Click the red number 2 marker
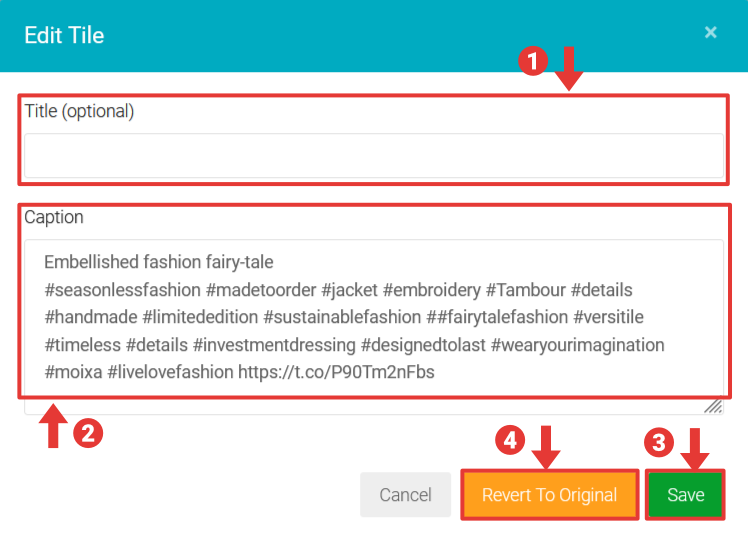Screen dimensions: 748x536 [x=89, y=432]
